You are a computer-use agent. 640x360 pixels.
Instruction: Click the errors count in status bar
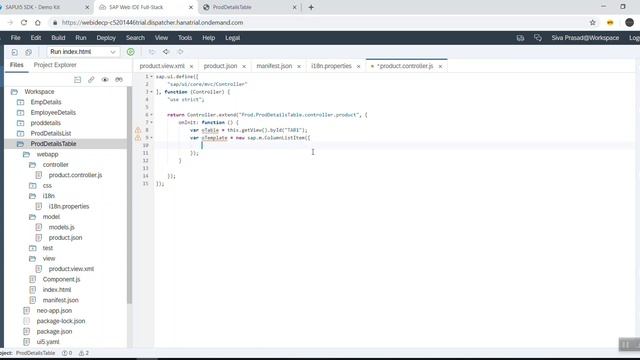point(67,353)
